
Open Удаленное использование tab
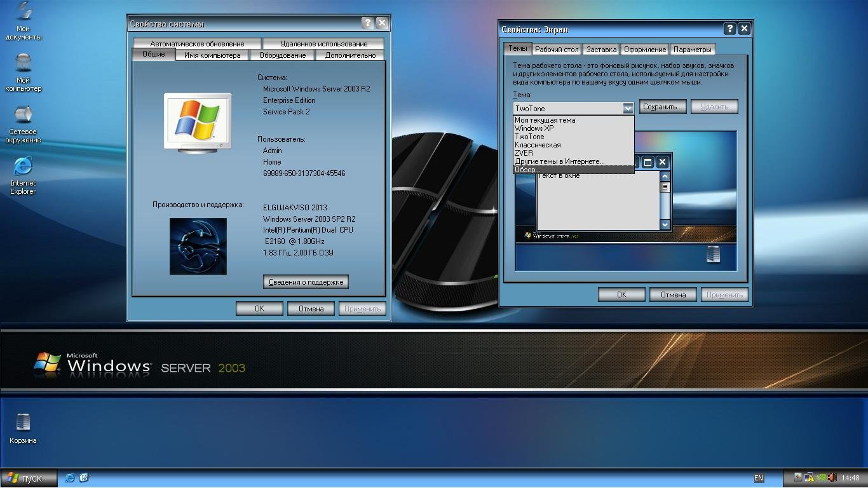(324, 44)
